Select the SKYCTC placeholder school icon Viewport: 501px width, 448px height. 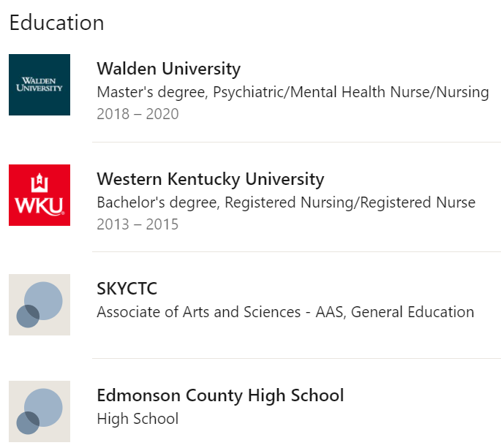click(39, 305)
